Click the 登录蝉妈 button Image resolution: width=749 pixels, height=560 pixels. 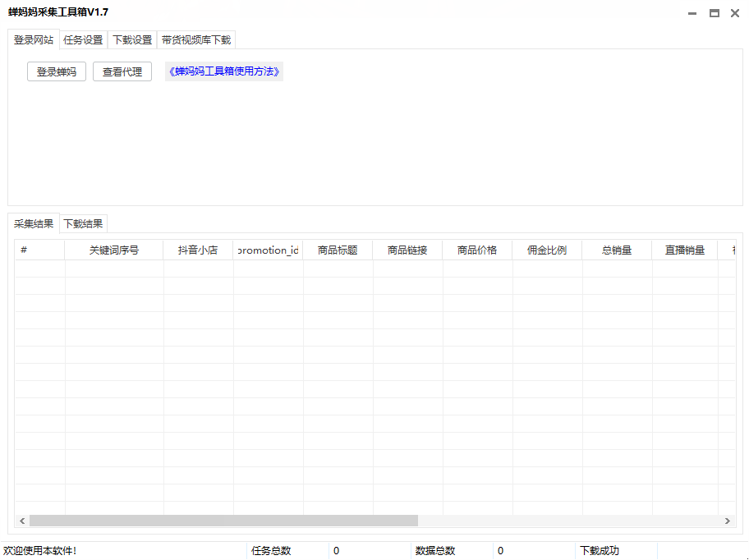[x=57, y=72]
